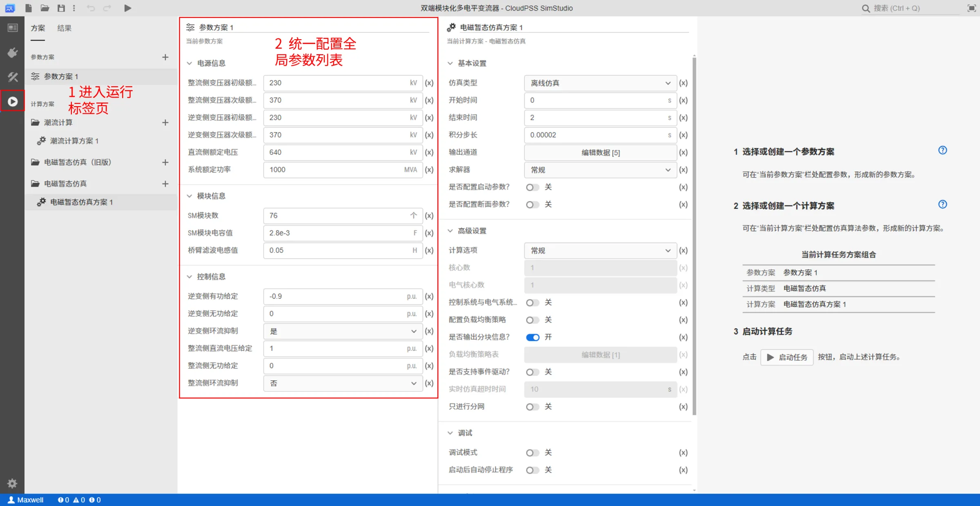Add a new 潮流计算 scheme plus
The height and width of the screenshot is (506, 980).
tap(165, 123)
